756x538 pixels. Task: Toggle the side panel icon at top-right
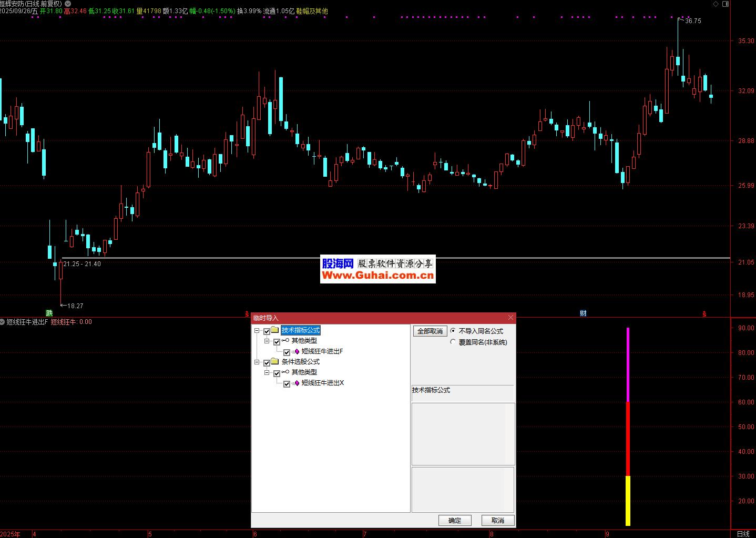point(726,4)
